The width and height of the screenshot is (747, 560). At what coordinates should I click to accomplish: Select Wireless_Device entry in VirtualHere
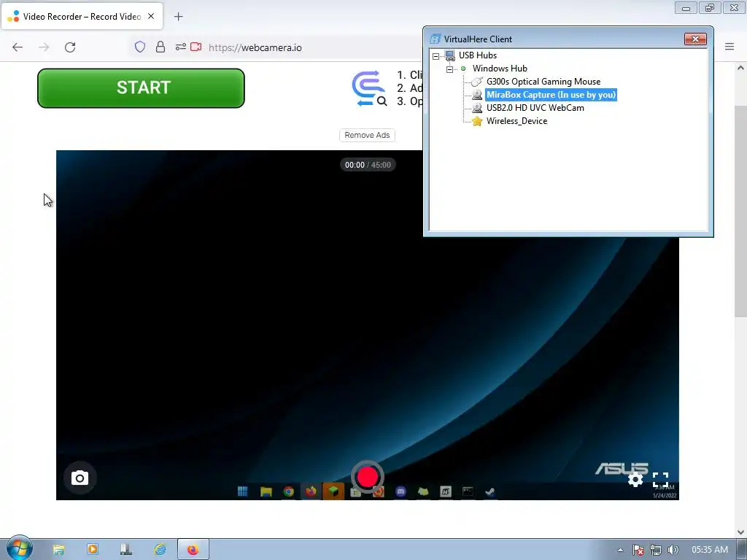[x=517, y=121]
